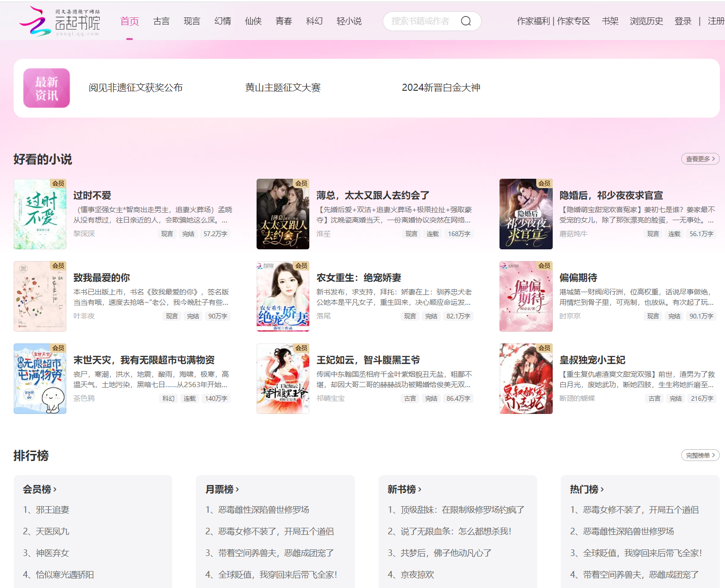
Task: Click the Yunqi Shuyuan site logo
Action: click(60, 22)
